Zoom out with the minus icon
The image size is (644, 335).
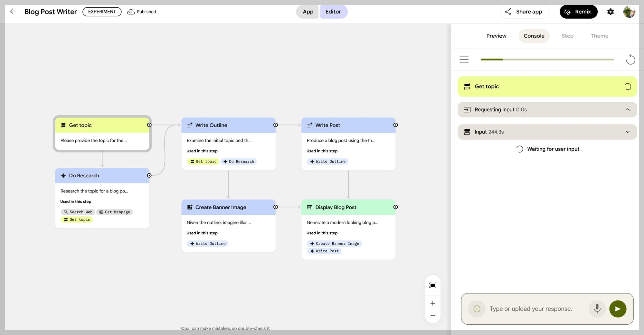click(x=433, y=315)
